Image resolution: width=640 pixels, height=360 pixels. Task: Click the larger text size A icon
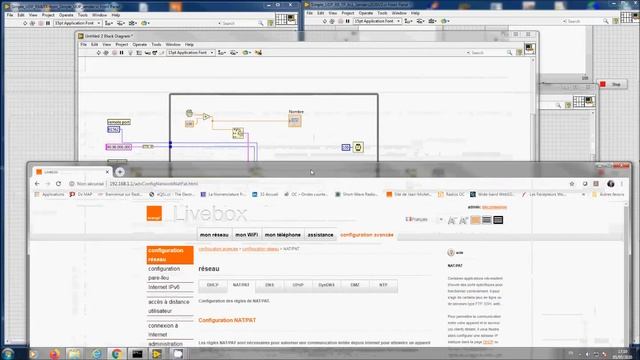pos(463,220)
